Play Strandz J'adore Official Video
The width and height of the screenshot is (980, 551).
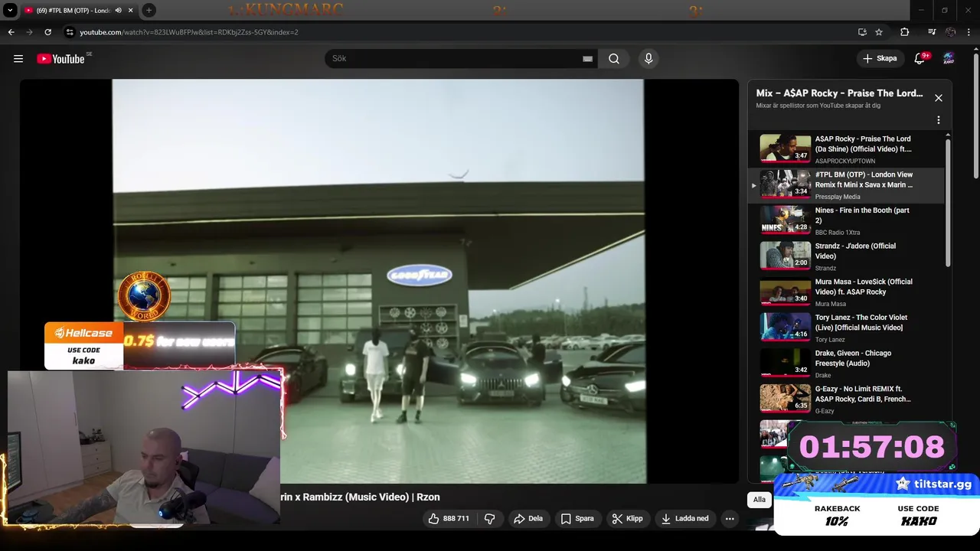[848, 256]
